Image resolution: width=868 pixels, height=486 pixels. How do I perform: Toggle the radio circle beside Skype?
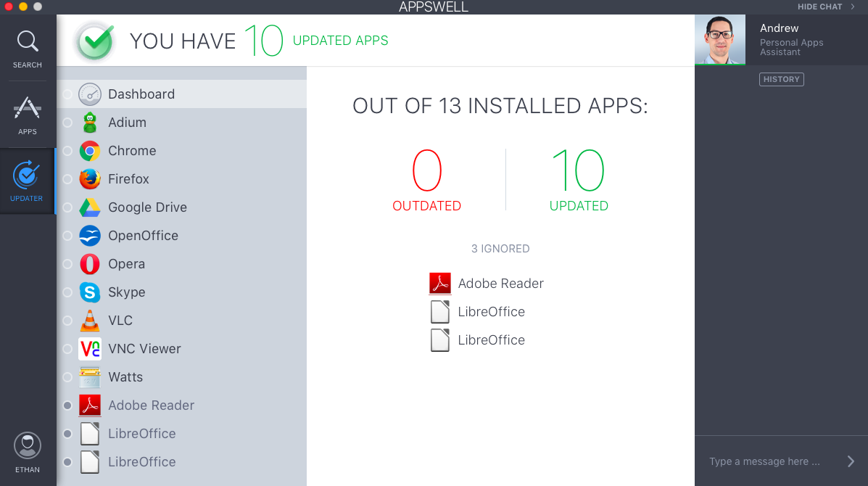(67, 292)
